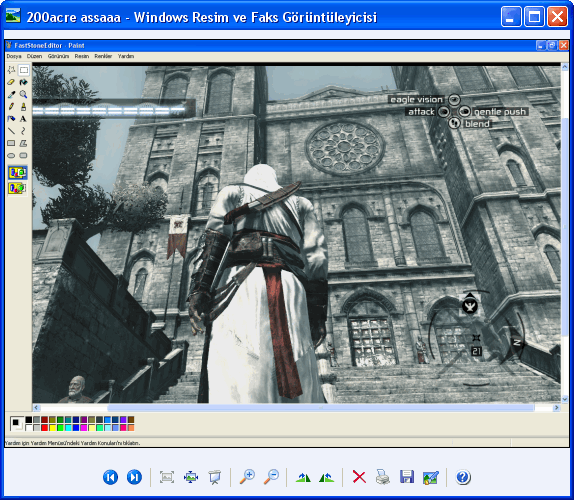
Task: Select the straight Line tool in Paint
Action: coord(11,131)
